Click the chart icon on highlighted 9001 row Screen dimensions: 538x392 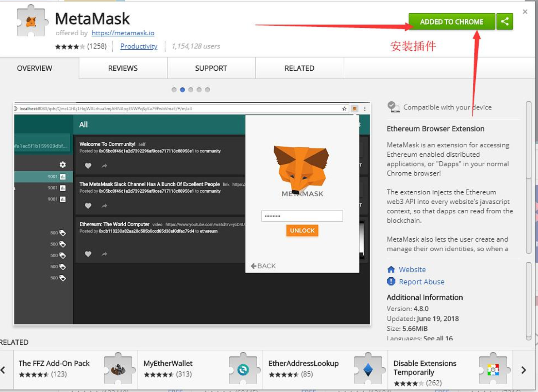pos(63,177)
